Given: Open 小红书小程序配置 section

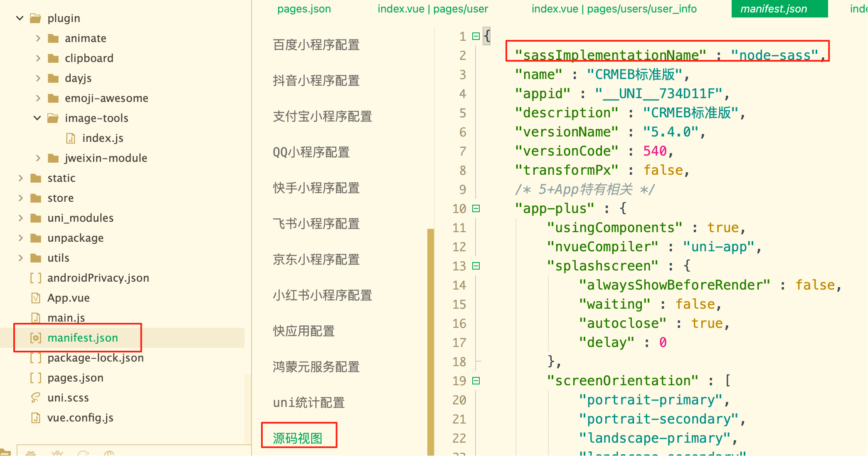Looking at the screenshot, I should click(x=323, y=295).
